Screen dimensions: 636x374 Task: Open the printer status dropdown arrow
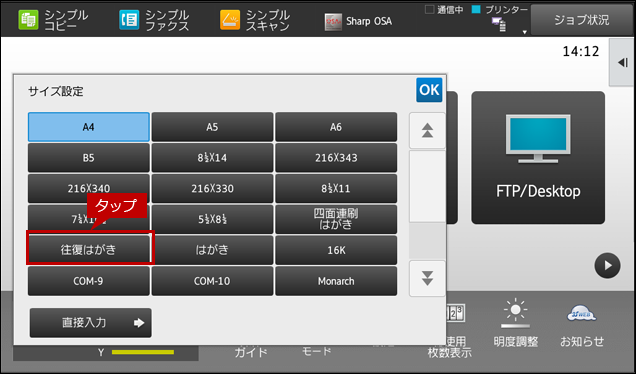pos(524,32)
